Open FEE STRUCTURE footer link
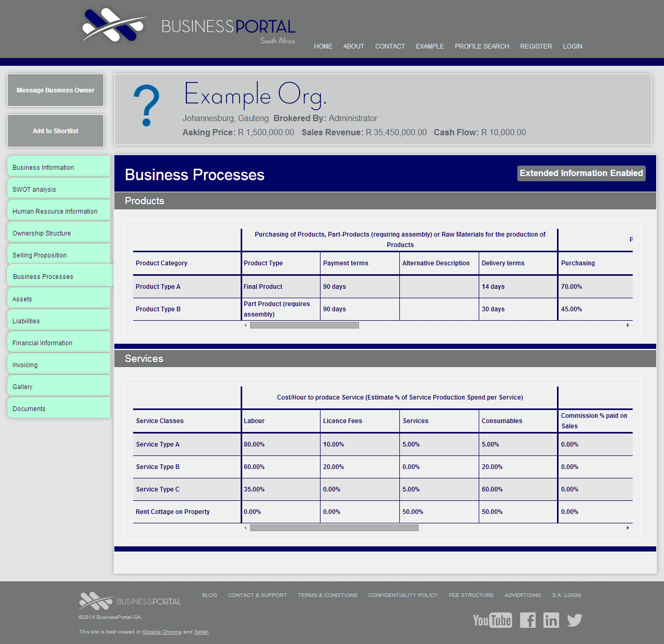 [x=471, y=595]
